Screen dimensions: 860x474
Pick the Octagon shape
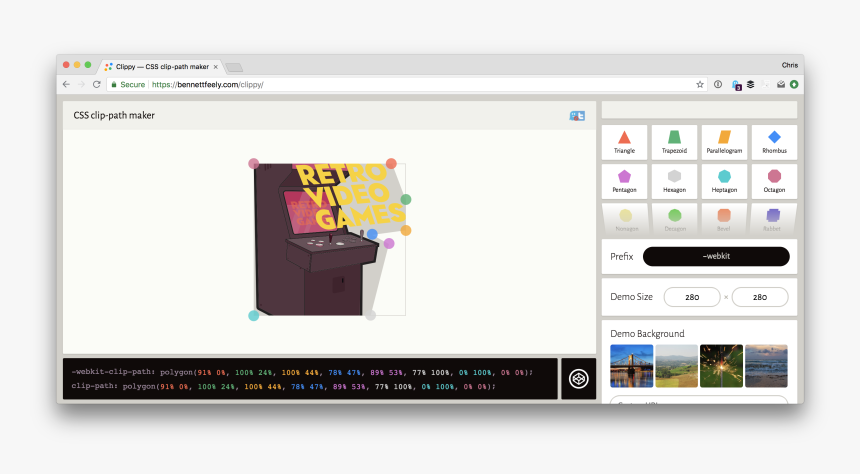click(774, 182)
